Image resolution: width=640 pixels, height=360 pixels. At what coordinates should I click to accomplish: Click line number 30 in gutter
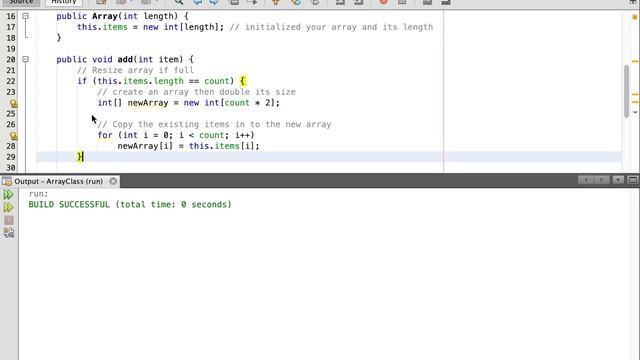click(x=11, y=168)
